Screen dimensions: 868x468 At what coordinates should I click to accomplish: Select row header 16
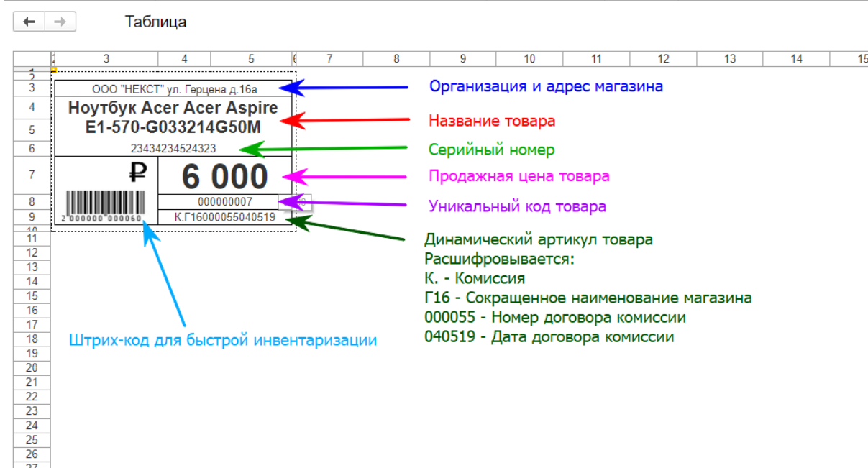[32, 310]
